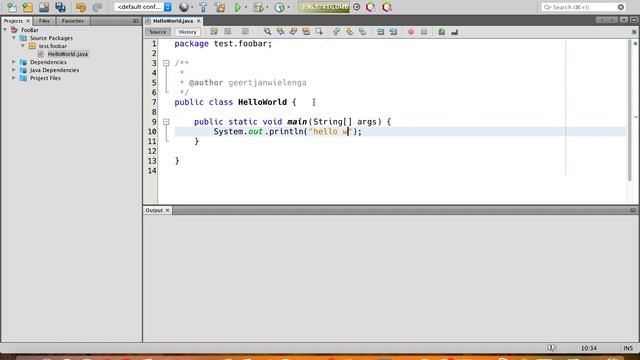Select the test.foobar package
Viewport: 640px width, 360px height.
53,46
